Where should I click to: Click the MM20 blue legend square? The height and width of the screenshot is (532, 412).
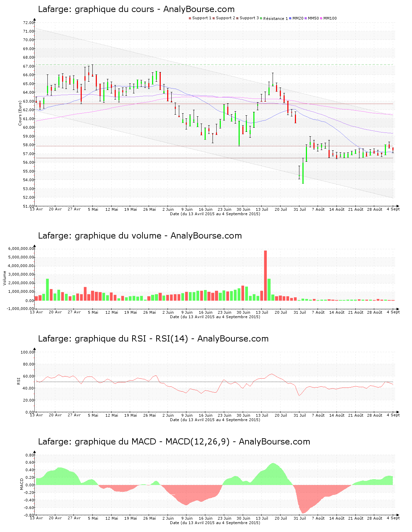[290, 18]
